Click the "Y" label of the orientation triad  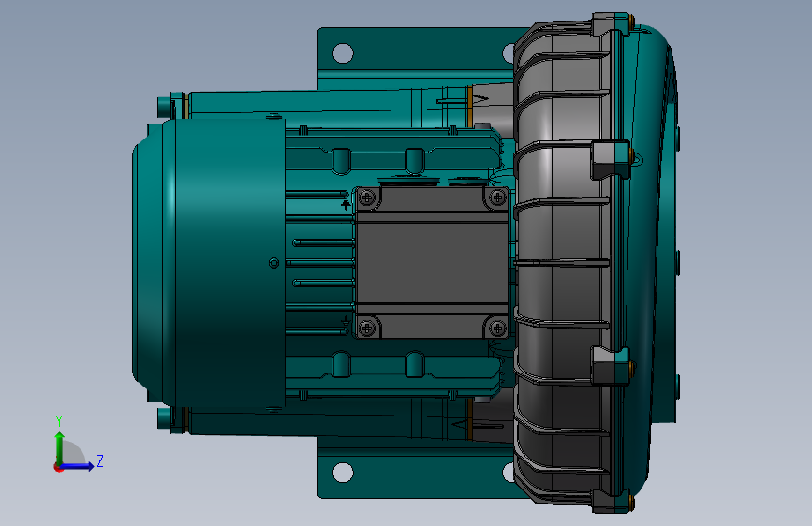pos(59,420)
